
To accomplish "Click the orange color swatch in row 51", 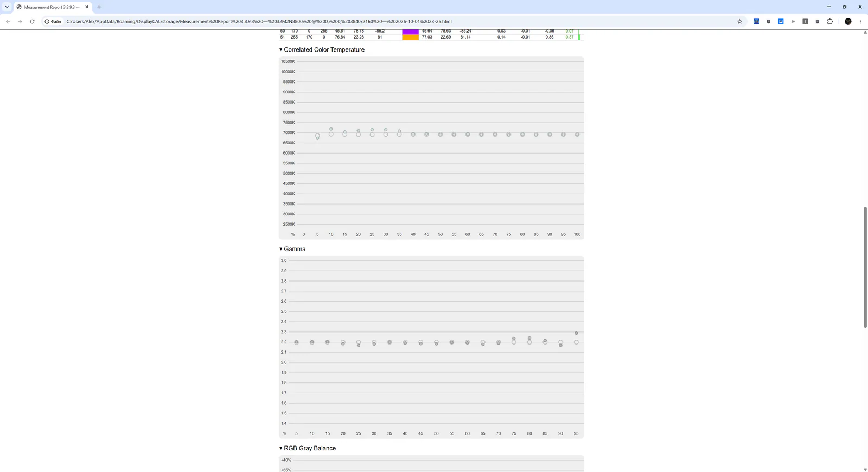I will (x=410, y=37).
